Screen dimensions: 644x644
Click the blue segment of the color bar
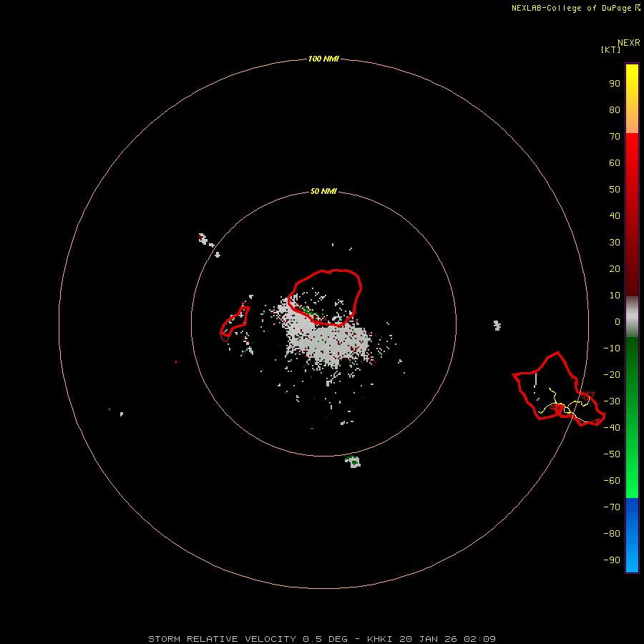coord(632,535)
